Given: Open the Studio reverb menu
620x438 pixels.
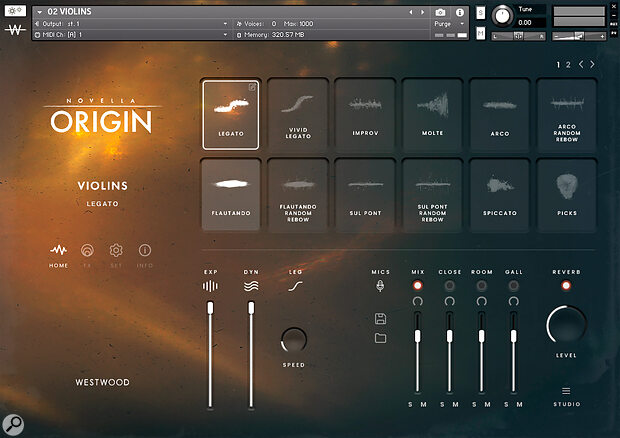Looking at the screenshot, I should pos(566,396).
